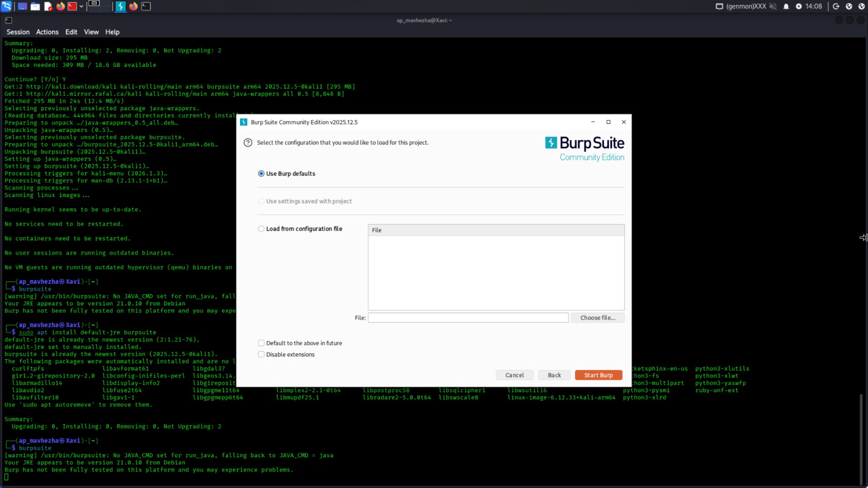Click the terminal icon in terminal title bar
Image resolution: width=868 pixels, height=488 pixels.
tap(8, 20)
